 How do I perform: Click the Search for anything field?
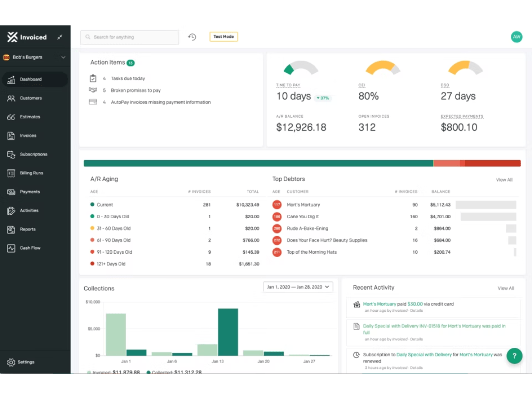(x=129, y=36)
